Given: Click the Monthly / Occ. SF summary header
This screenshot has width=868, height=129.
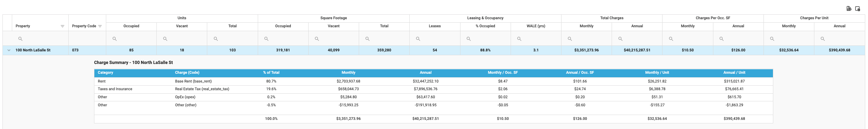Looking at the screenshot, I should (x=503, y=73).
